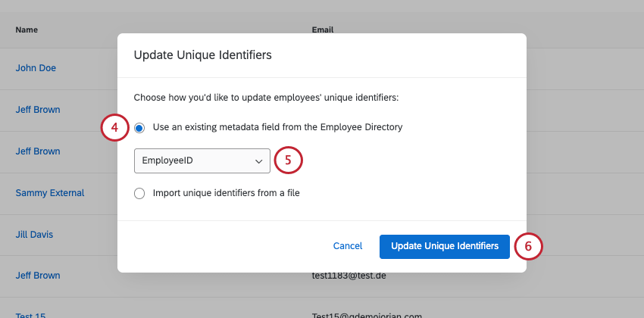
Task: Click the chevron arrow in the EmployeeID box
Action: 259,161
